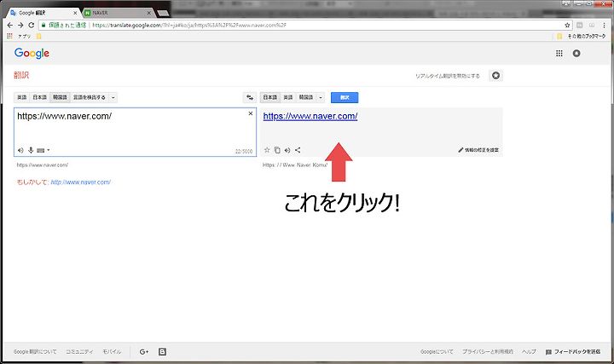This screenshot has height=364, width=614.
Task: Go forward using the browser forward arrow
Action: (20, 25)
